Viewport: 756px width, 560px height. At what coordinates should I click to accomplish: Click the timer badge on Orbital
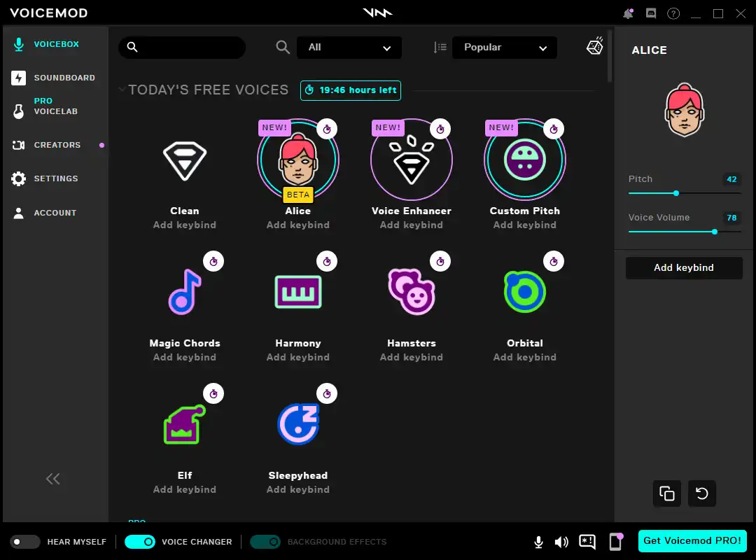pos(554,261)
